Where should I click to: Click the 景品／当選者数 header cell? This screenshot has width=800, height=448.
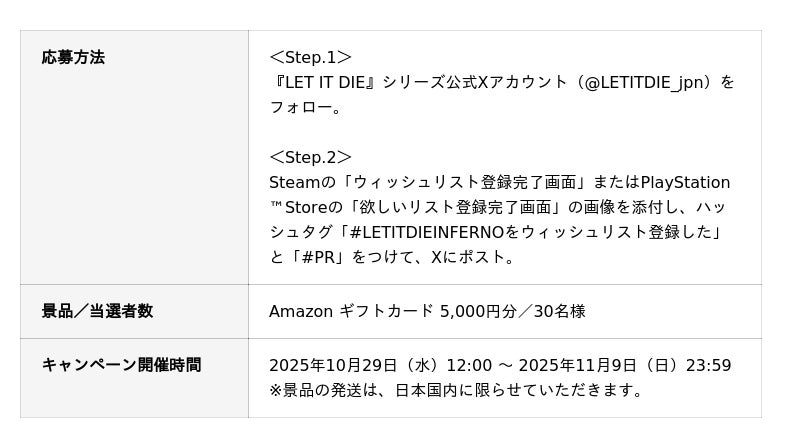click(x=97, y=311)
